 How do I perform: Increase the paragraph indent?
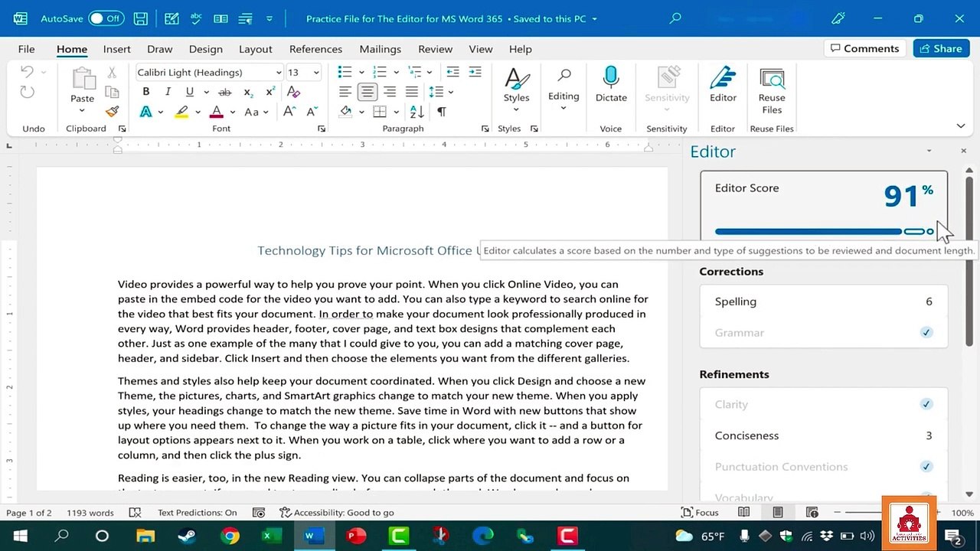[x=475, y=72]
